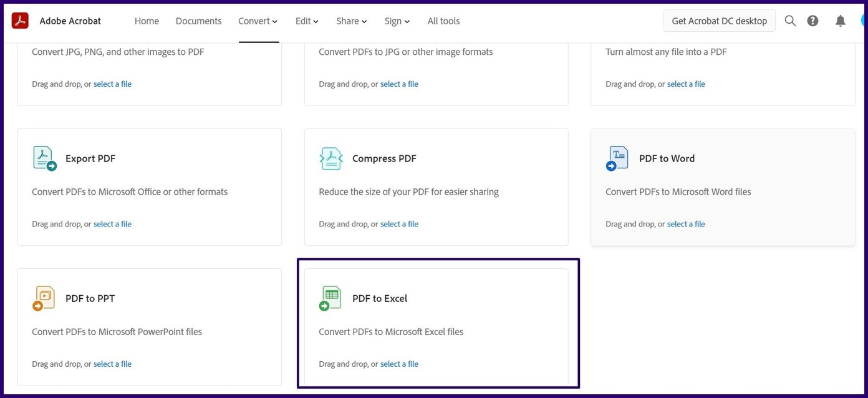This screenshot has height=398, width=868.
Task: Open the Sign dropdown menu
Action: [x=397, y=21]
